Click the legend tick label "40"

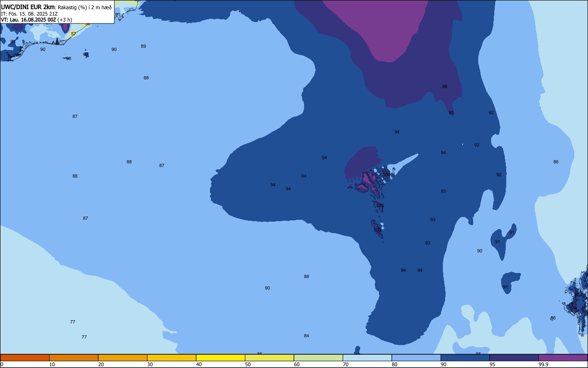(x=199, y=364)
